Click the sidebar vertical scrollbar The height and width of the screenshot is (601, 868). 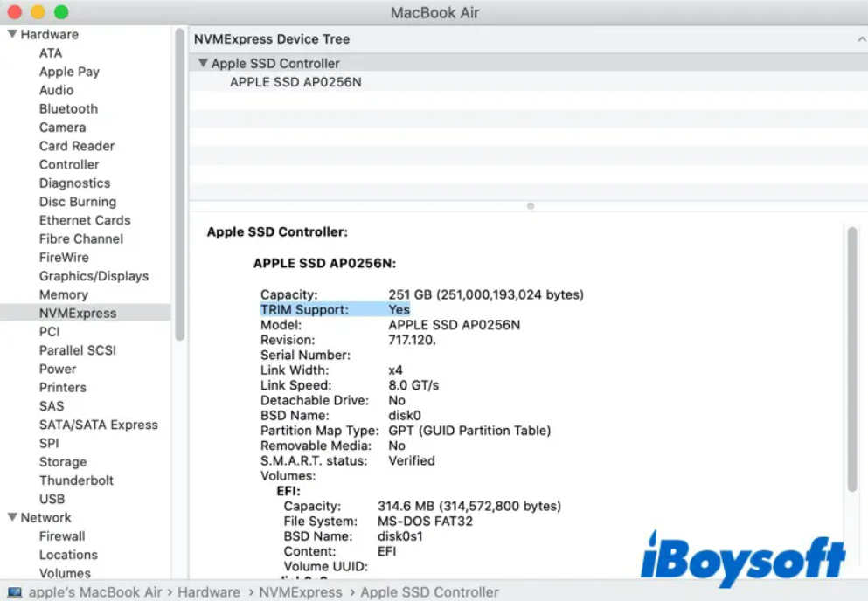tap(179, 184)
